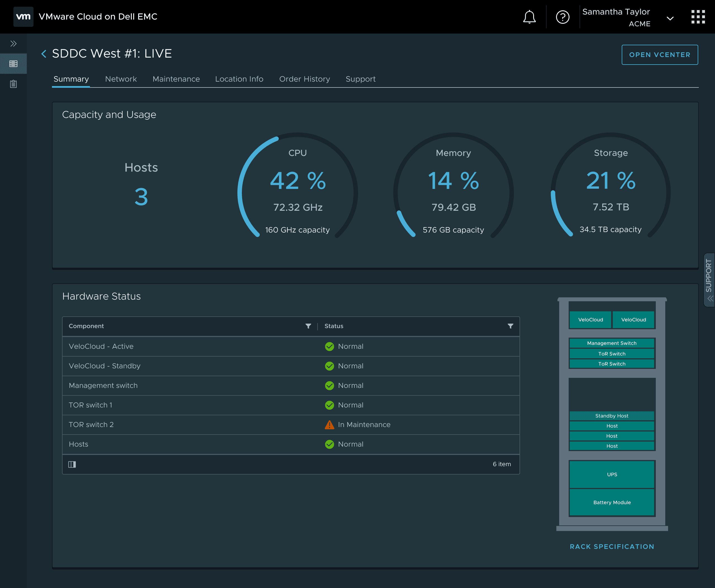
Task: Click the notifications bell icon
Action: pos(529,17)
